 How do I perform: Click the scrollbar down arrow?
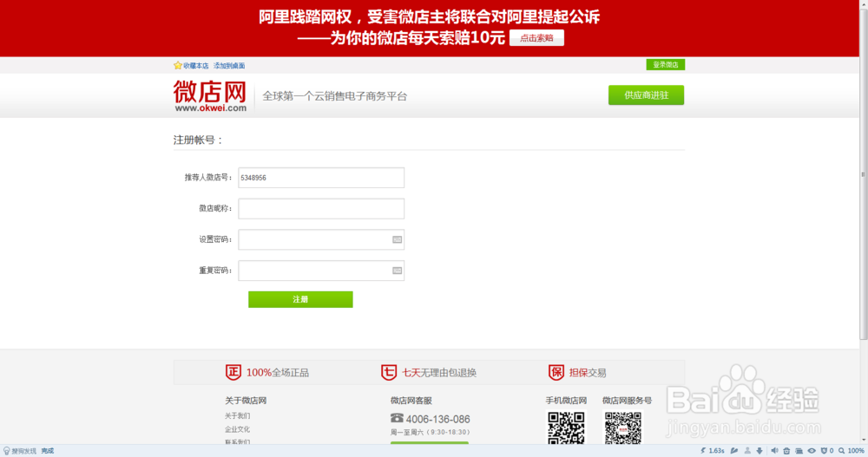(x=863, y=441)
